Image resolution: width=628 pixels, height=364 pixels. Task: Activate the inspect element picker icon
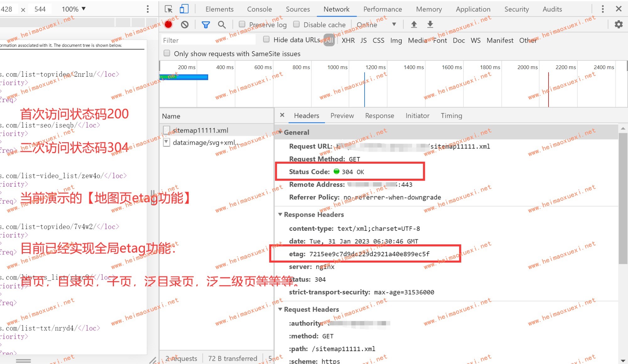[x=169, y=9]
